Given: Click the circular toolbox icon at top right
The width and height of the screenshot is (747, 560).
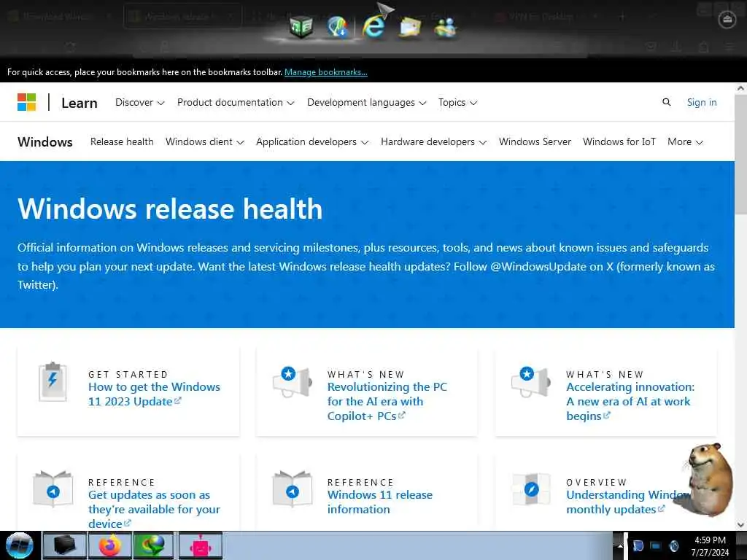Looking at the screenshot, I should tap(727, 20).
